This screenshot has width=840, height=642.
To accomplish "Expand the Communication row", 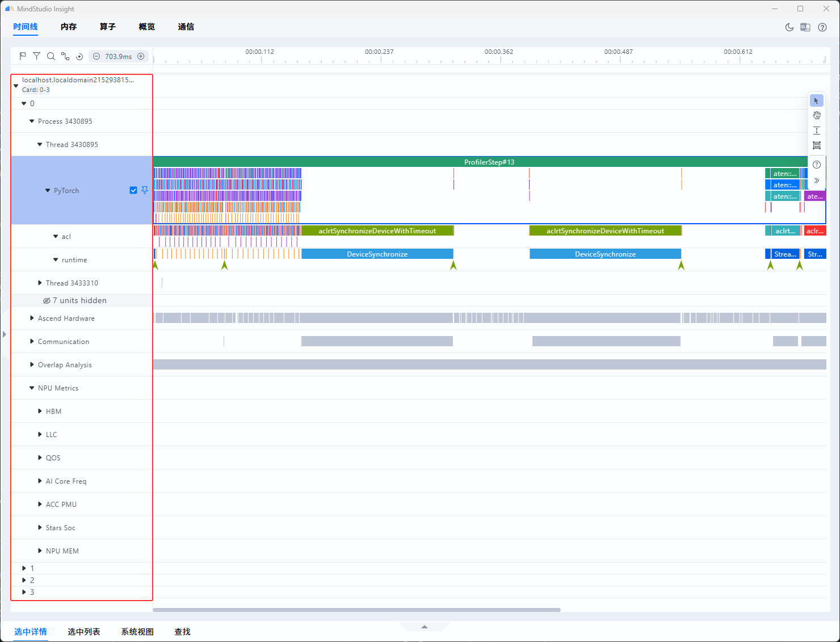I will 32,341.
